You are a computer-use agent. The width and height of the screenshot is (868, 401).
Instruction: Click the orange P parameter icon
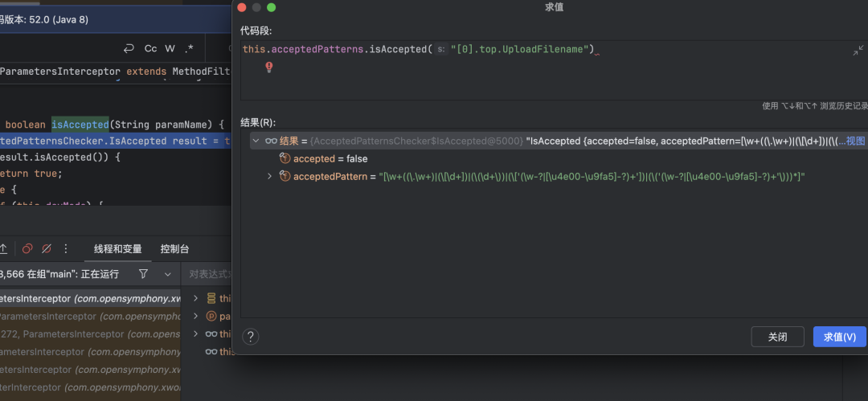click(211, 317)
